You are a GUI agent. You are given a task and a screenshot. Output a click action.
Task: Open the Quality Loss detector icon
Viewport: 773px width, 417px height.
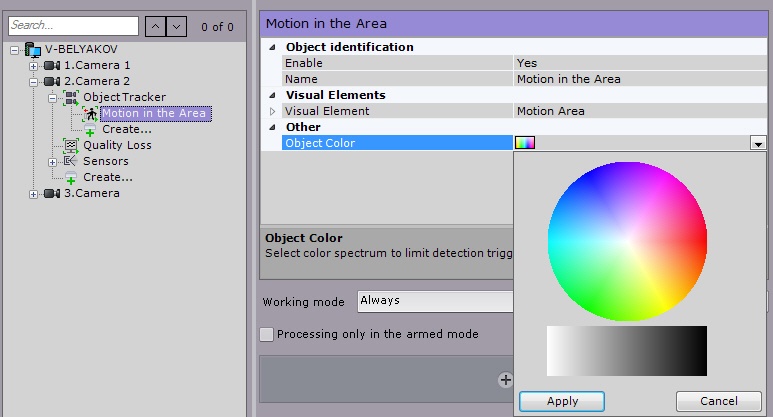pyautogui.click(x=71, y=145)
